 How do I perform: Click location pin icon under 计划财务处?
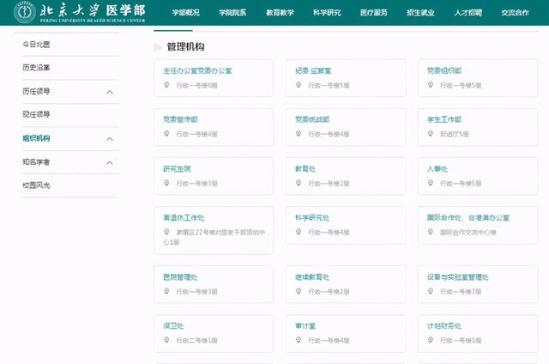click(x=431, y=340)
